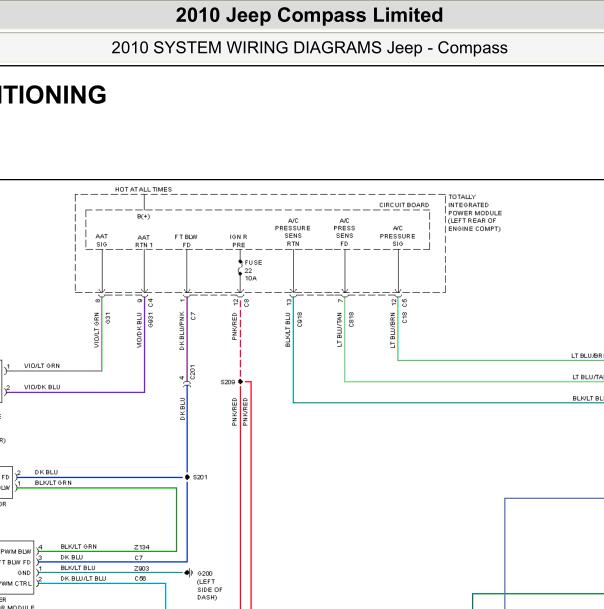
Task: Select the "TOTALLY INTEGRATED POWER MODULE" description
Action: [x=475, y=213]
